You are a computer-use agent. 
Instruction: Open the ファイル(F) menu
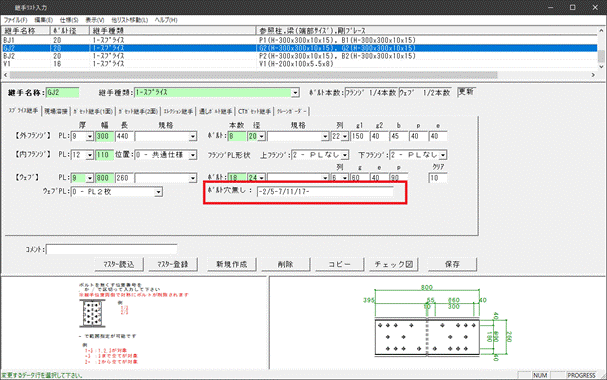click(15, 20)
